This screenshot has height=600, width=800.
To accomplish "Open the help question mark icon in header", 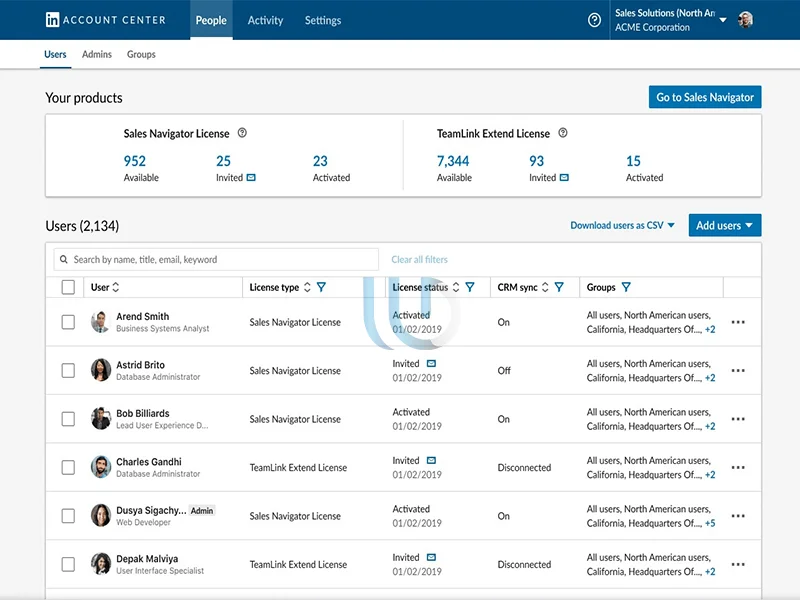I will [x=594, y=20].
